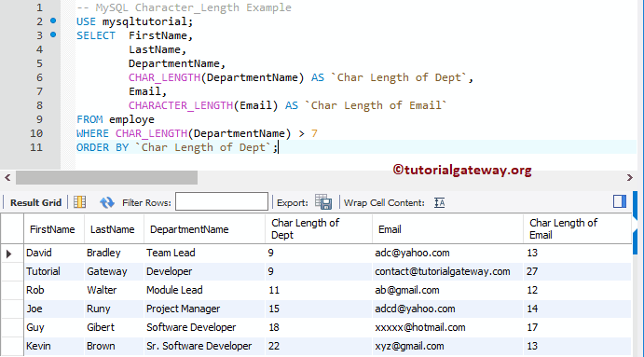Focus the Filter Rows input field
Image resolution: width=644 pixels, height=357 pixels.
pos(222,201)
